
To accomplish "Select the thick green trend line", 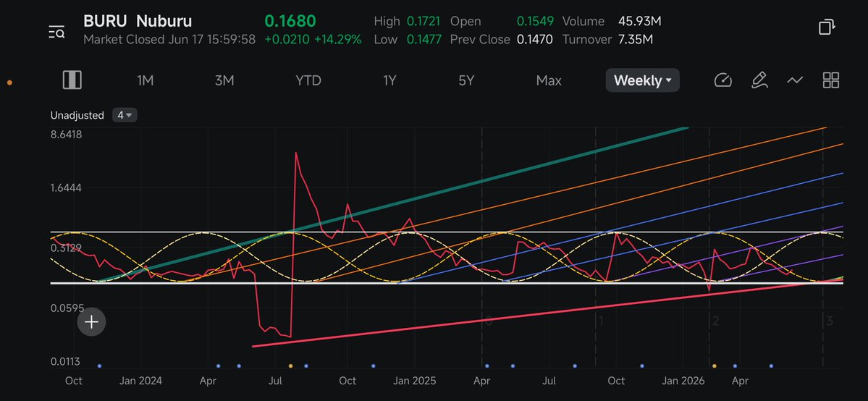I will (393, 204).
